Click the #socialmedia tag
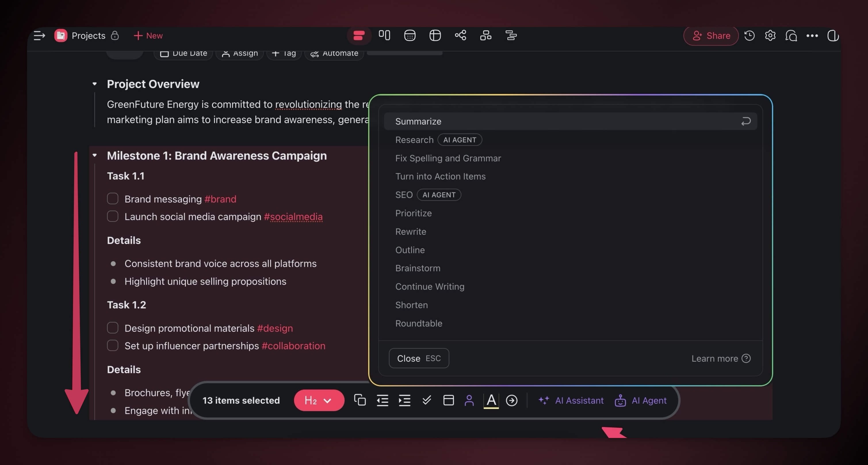The height and width of the screenshot is (465, 868). tap(293, 216)
